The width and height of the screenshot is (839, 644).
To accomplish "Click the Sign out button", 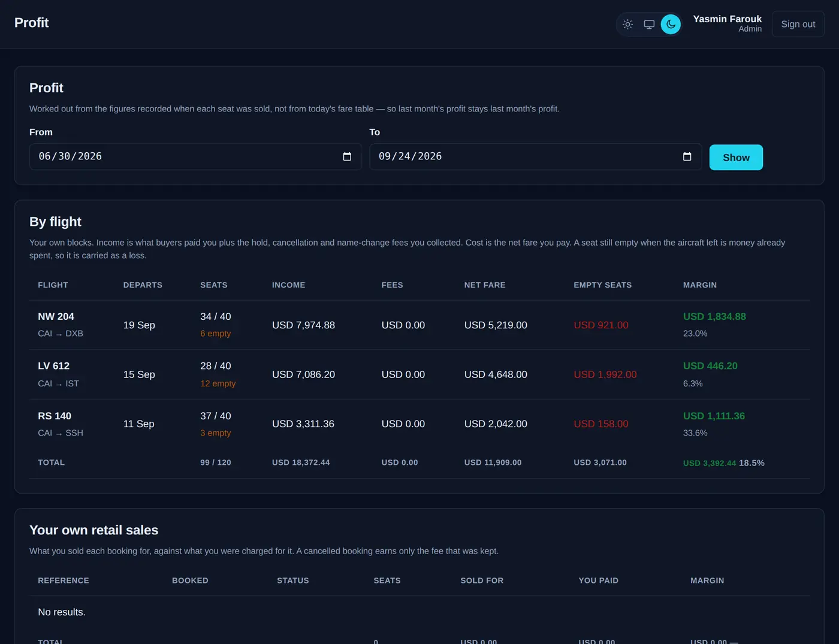I will coord(798,24).
